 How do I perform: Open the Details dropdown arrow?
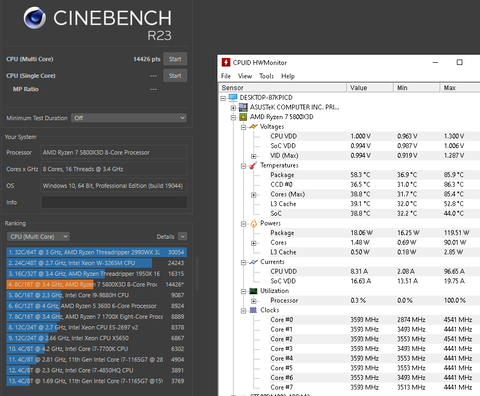click(x=183, y=236)
